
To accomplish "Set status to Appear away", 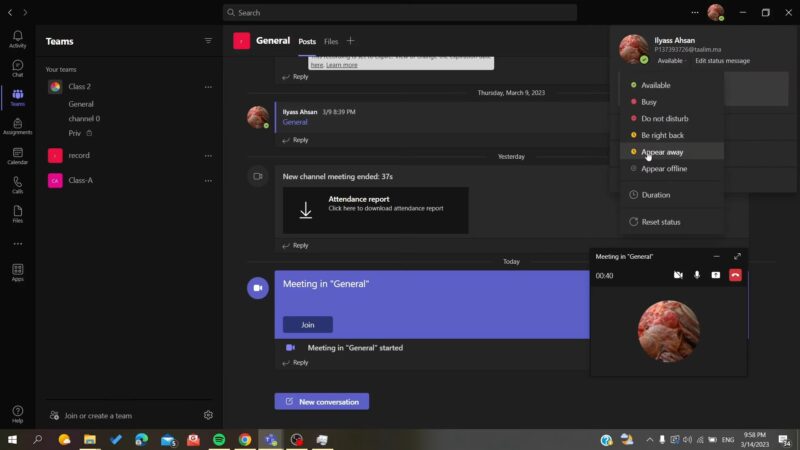I will coord(671,152).
